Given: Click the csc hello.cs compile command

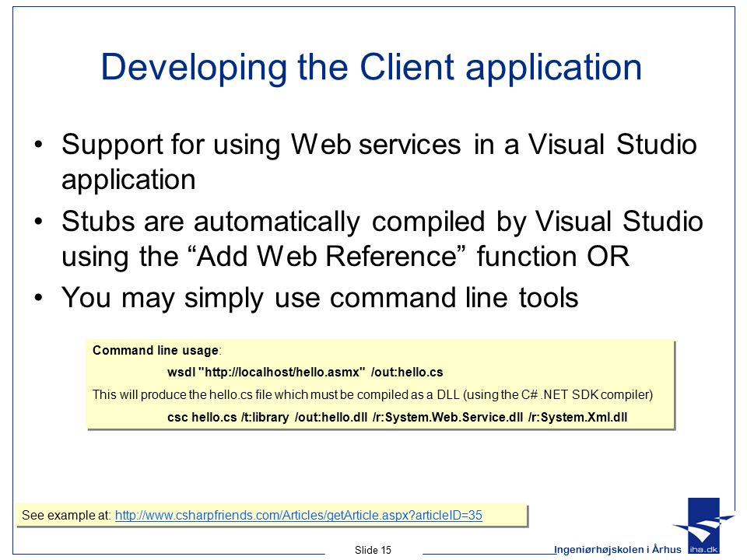Looking at the screenshot, I should 398,417.
